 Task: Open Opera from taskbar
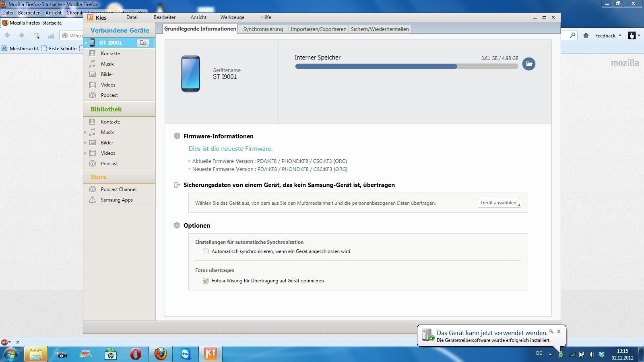tap(136, 354)
